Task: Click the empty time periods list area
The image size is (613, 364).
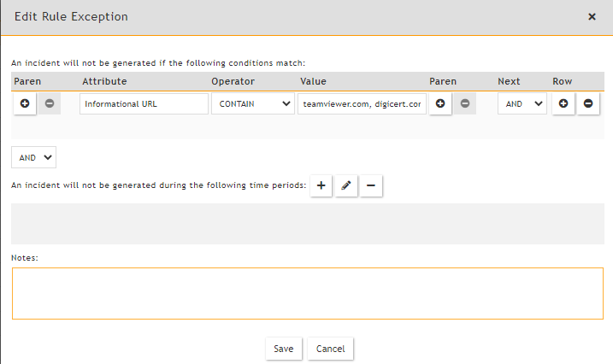Action: [307, 223]
